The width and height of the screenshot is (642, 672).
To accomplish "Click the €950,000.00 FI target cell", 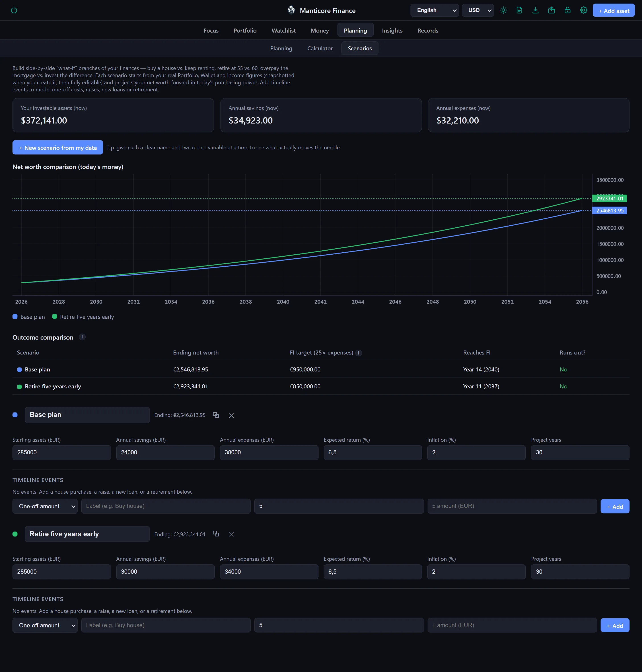I will tap(305, 369).
